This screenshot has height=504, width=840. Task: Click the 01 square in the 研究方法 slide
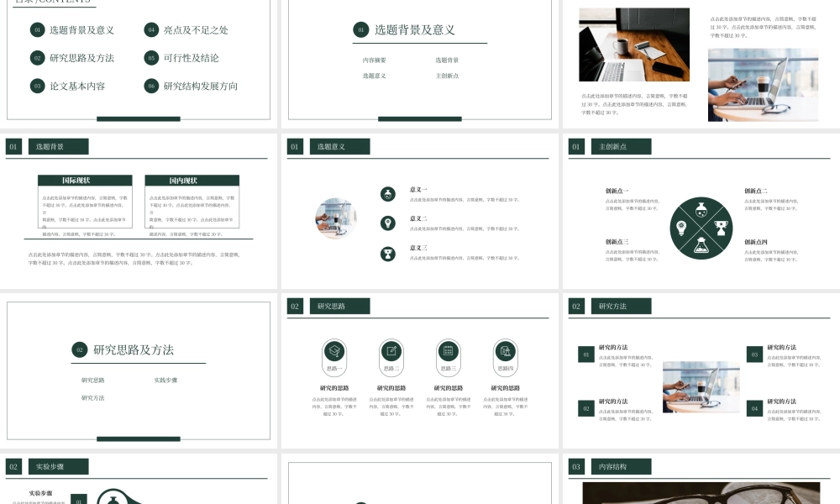point(586,354)
